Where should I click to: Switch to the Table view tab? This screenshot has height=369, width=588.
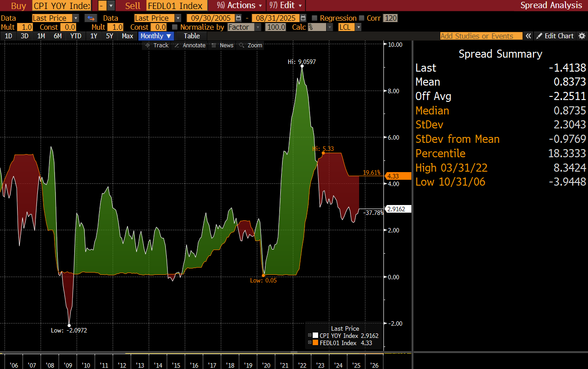point(191,36)
